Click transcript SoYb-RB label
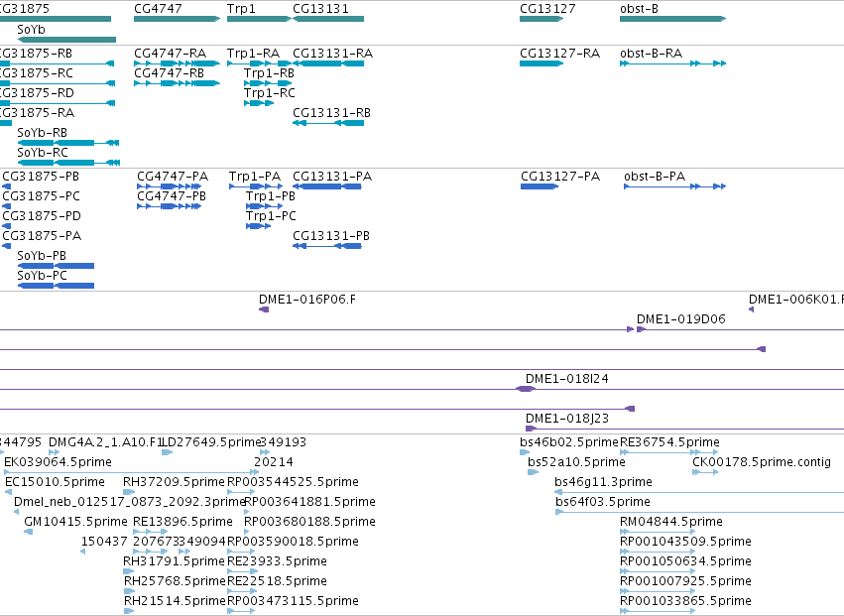This screenshot has width=844, height=616. (x=42, y=133)
